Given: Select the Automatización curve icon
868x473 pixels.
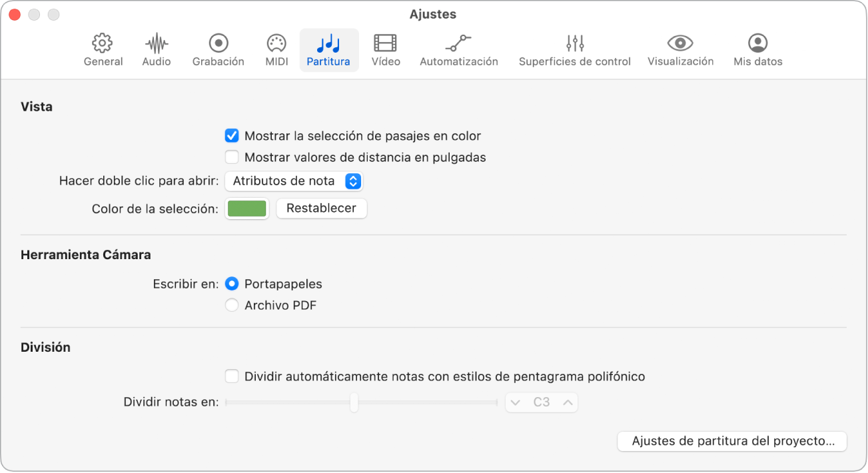Looking at the screenshot, I should point(458,44).
